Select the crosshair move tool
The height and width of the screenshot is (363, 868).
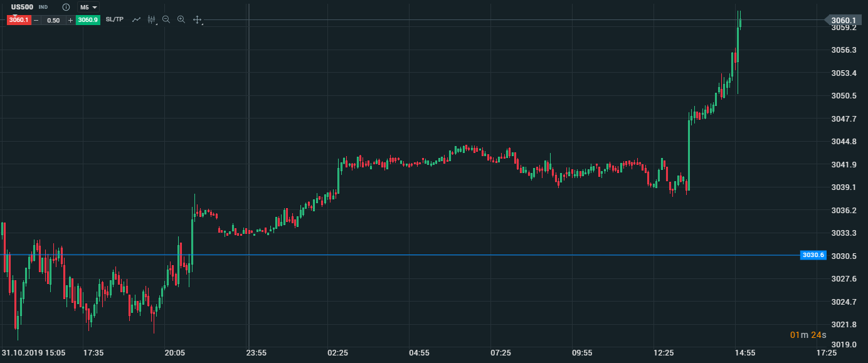(197, 20)
